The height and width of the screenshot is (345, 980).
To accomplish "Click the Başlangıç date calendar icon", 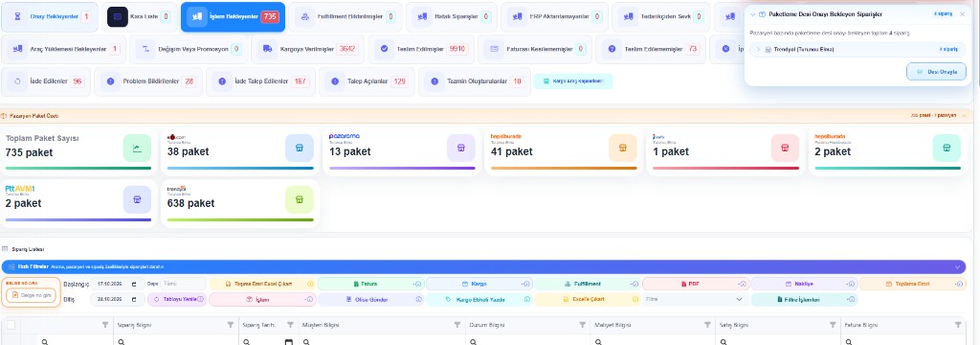I will pyautogui.click(x=134, y=284).
